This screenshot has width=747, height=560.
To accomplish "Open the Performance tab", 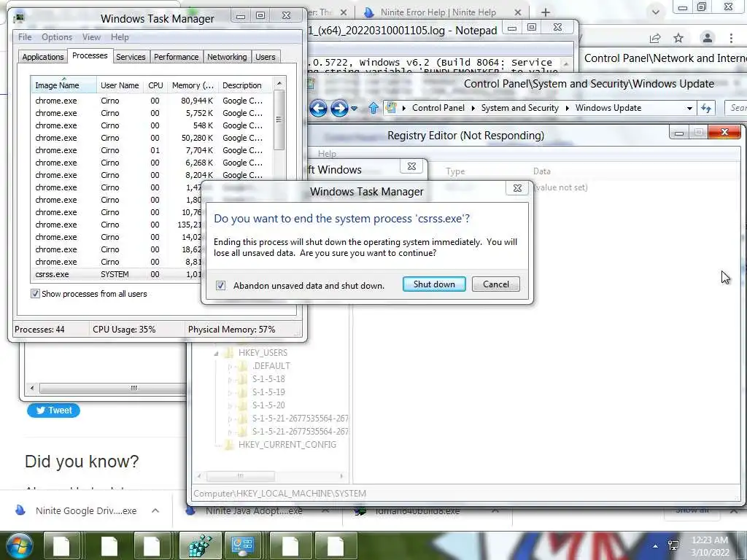I will (177, 57).
